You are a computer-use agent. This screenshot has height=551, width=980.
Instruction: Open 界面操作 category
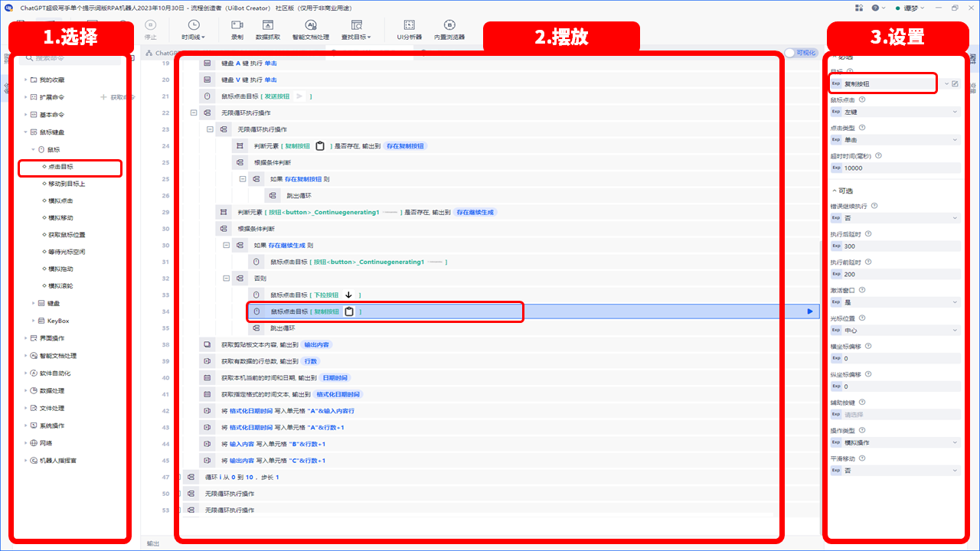point(52,338)
